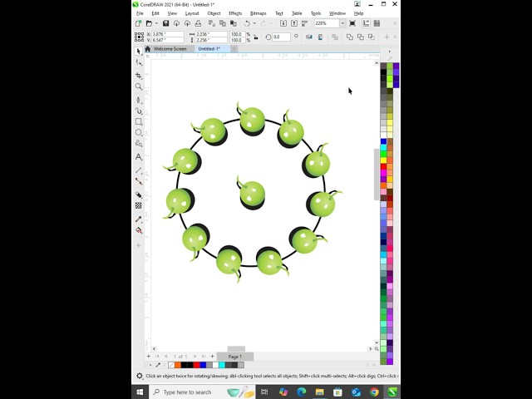Click the Print icon

click(x=198, y=23)
